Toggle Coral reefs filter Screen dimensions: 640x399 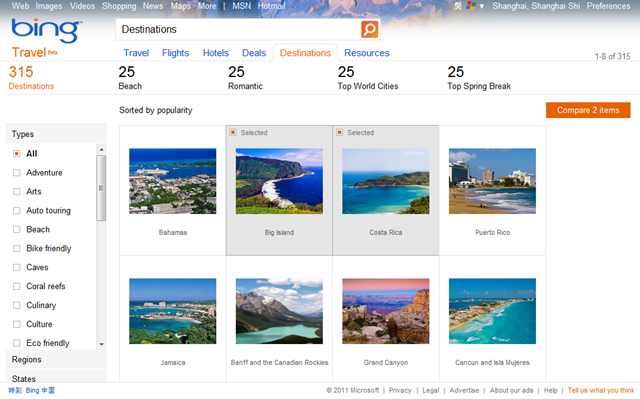click(17, 286)
